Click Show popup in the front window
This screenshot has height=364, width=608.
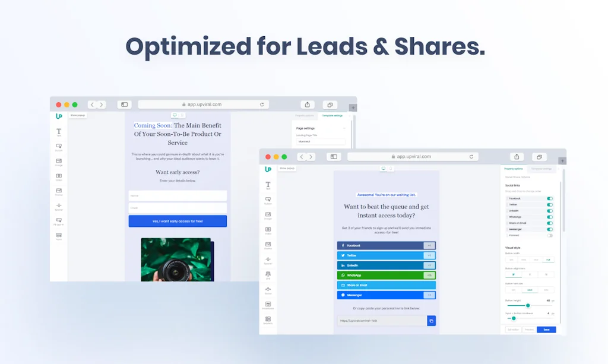click(287, 168)
